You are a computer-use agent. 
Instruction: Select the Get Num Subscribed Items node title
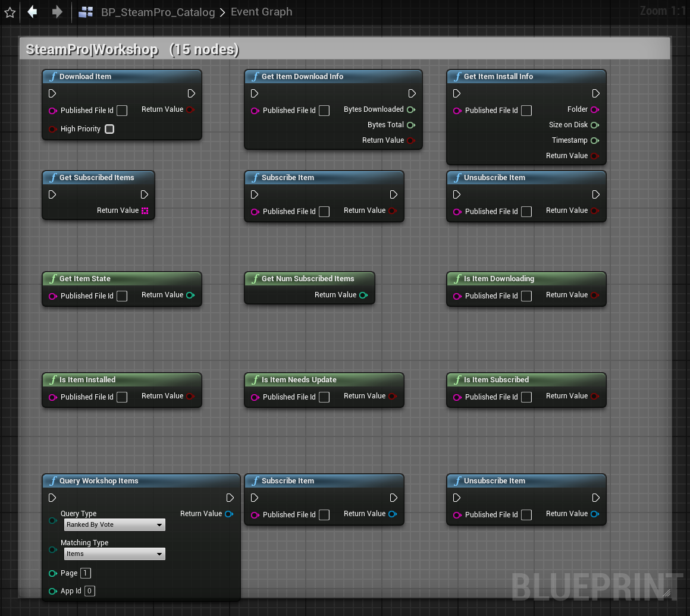coord(308,279)
